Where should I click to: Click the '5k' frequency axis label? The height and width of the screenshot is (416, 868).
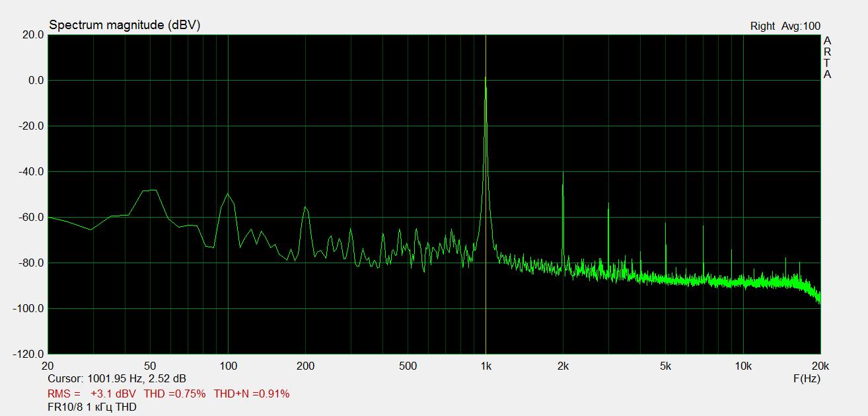click(665, 366)
